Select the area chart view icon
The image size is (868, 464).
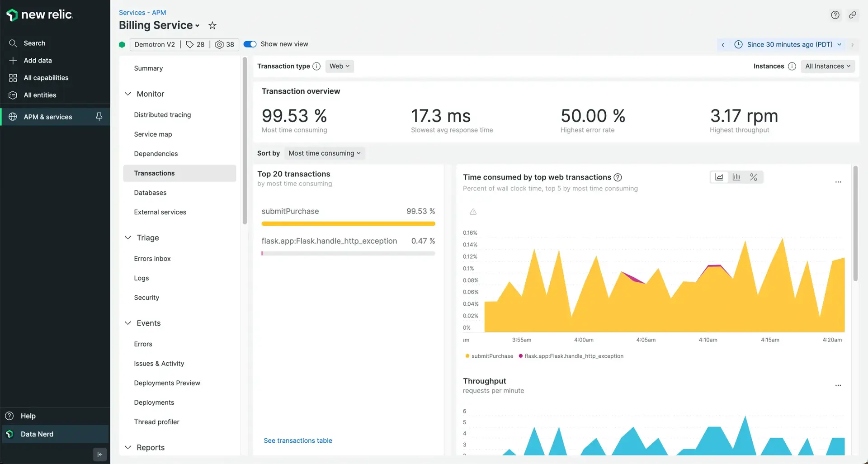[719, 177]
